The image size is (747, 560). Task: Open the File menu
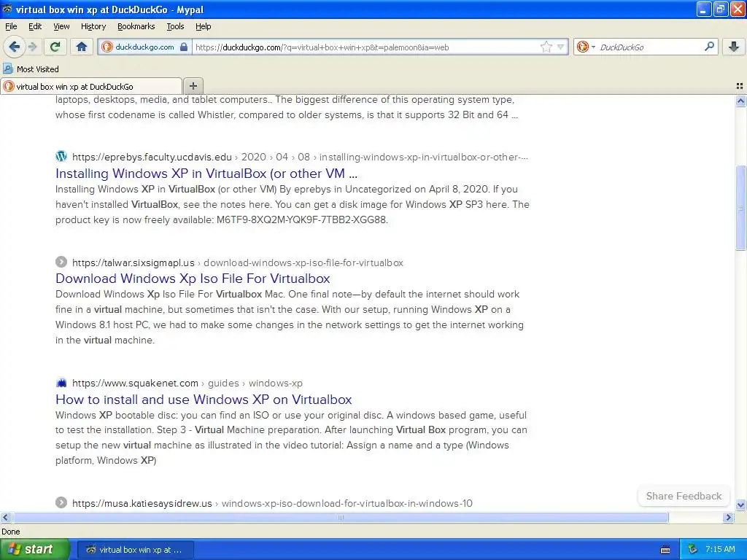click(11, 26)
